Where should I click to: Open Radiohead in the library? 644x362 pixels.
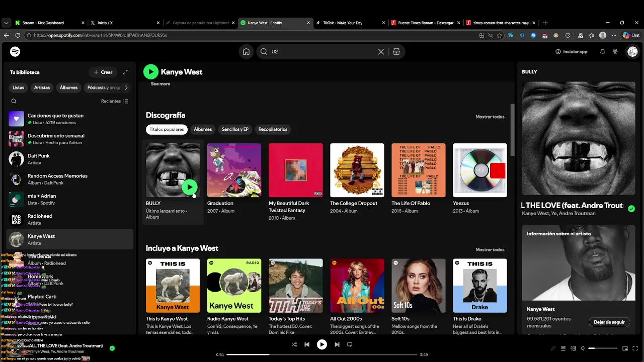[x=70, y=219]
